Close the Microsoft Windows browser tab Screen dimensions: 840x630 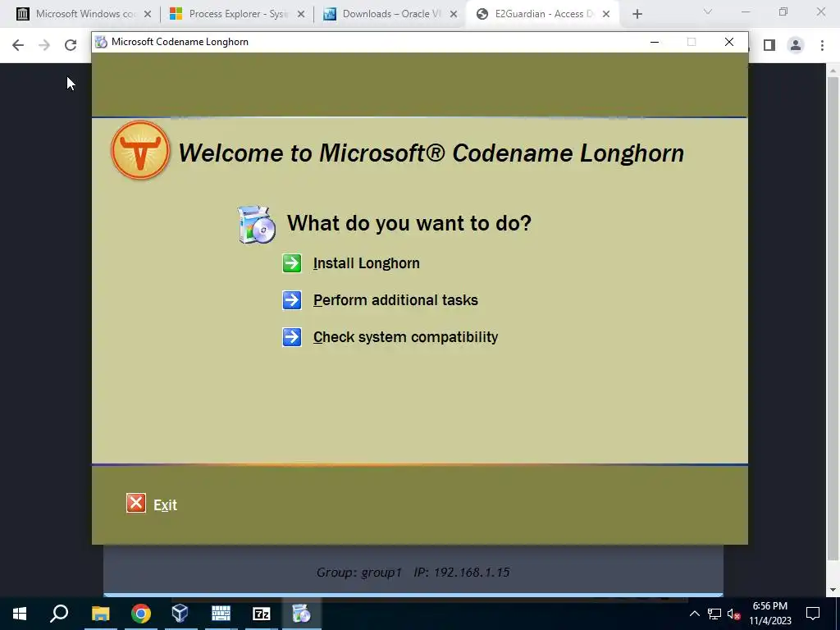pyautogui.click(x=148, y=15)
